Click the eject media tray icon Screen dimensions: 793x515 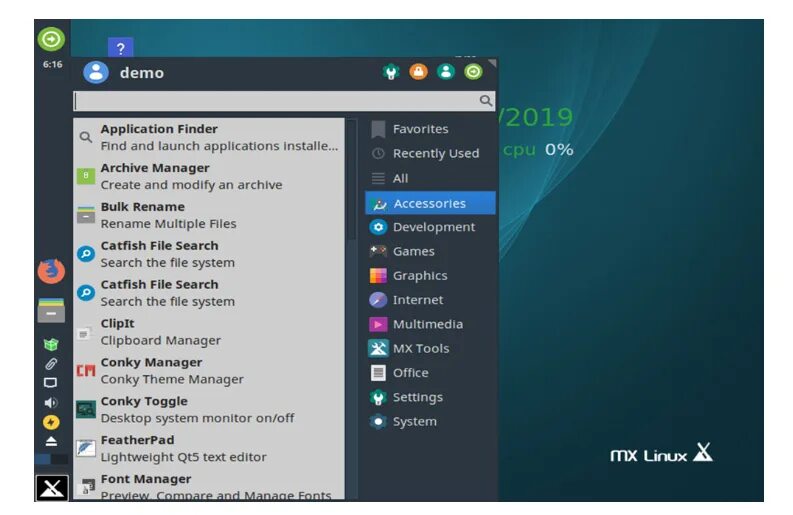click(x=51, y=441)
